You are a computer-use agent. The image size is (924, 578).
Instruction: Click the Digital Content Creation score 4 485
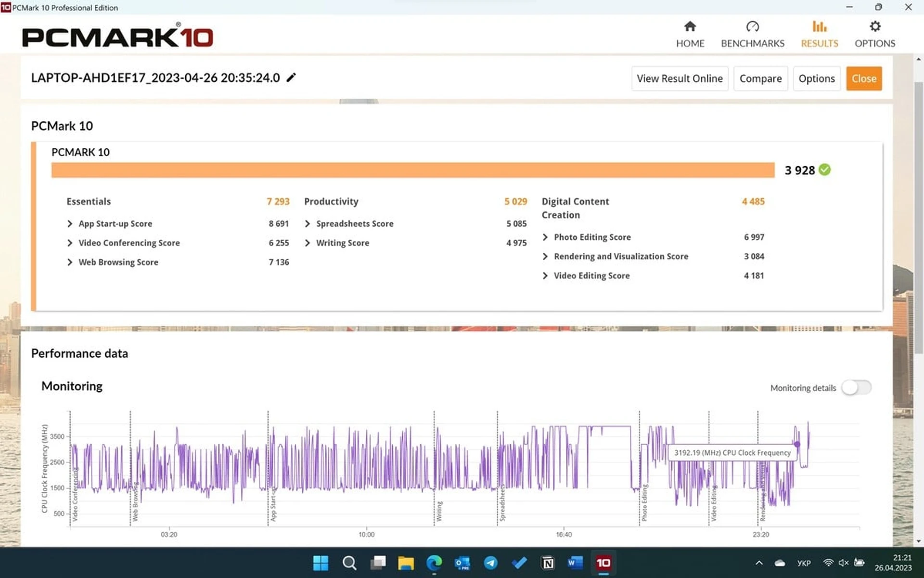[753, 201]
